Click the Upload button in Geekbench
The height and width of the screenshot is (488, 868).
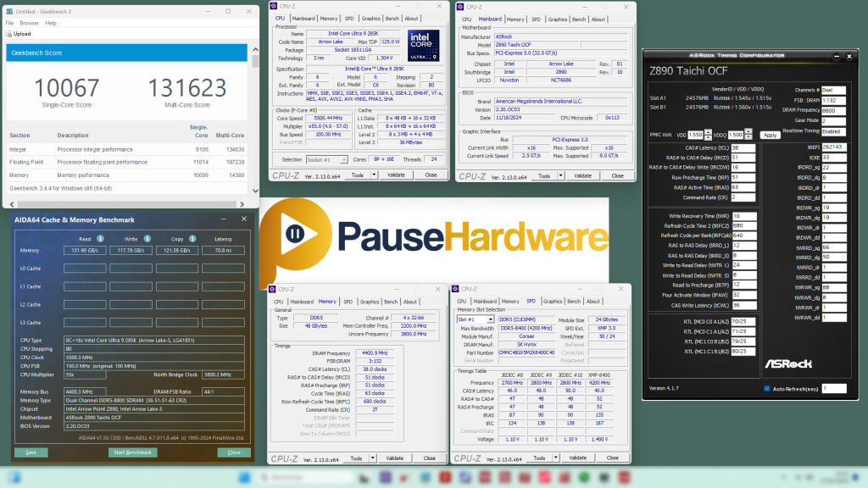coord(19,34)
